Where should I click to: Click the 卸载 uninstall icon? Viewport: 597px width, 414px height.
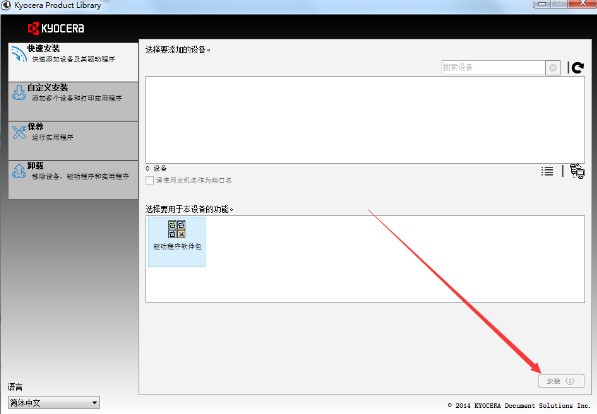(x=19, y=171)
